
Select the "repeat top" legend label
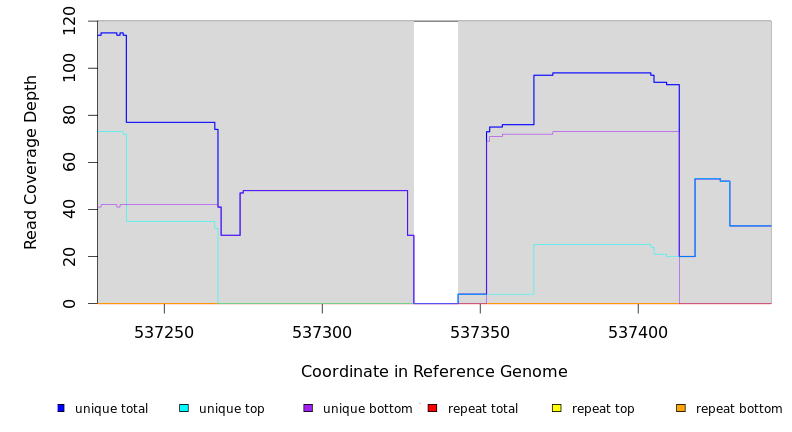603,409
